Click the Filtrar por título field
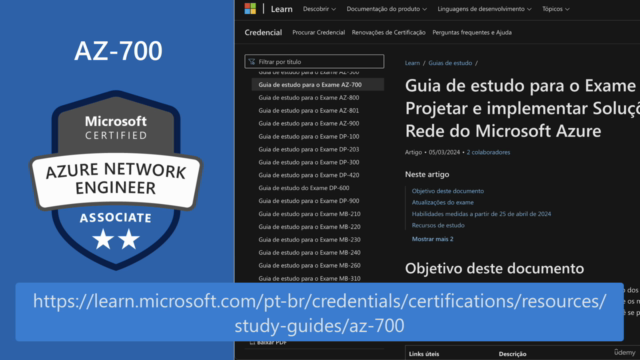Viewport: 640px width, 360px height. tap(314, 62)
